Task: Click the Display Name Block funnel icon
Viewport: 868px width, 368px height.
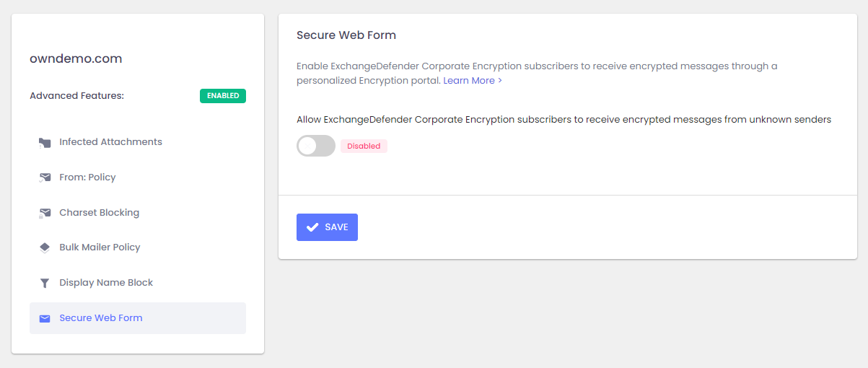Action: (45, 283)
